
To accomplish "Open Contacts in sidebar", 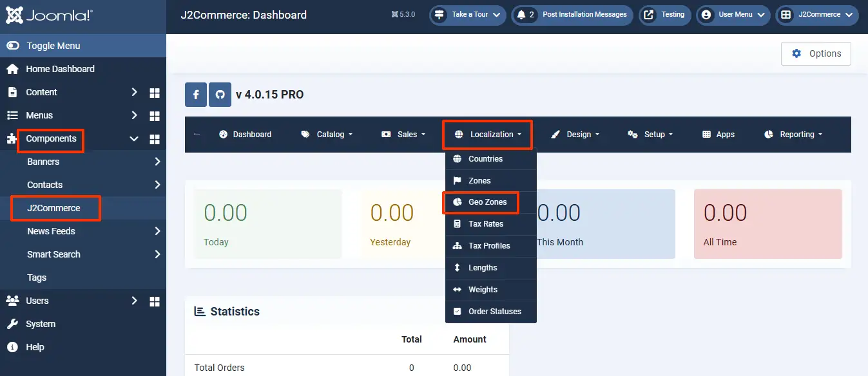I will click(44, 185).
